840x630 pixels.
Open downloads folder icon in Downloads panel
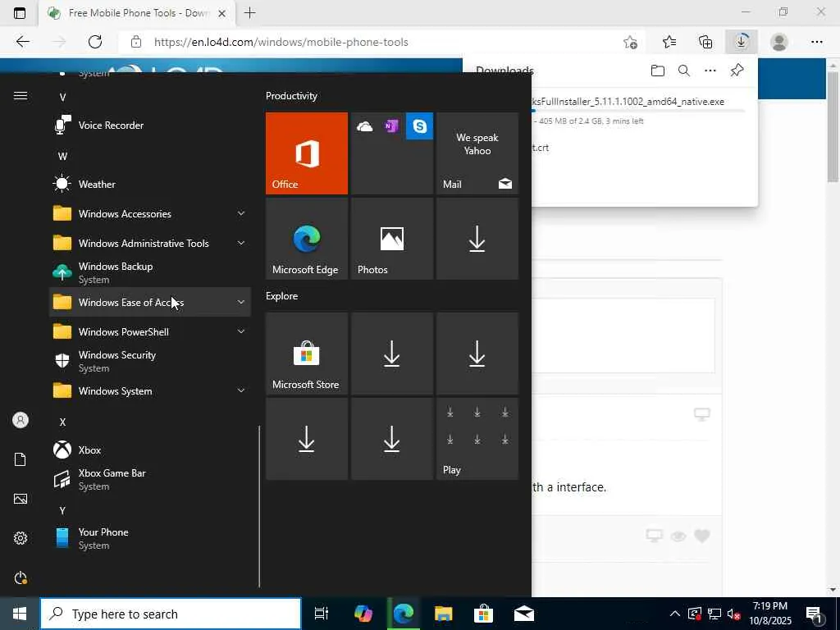click(658, 71)
